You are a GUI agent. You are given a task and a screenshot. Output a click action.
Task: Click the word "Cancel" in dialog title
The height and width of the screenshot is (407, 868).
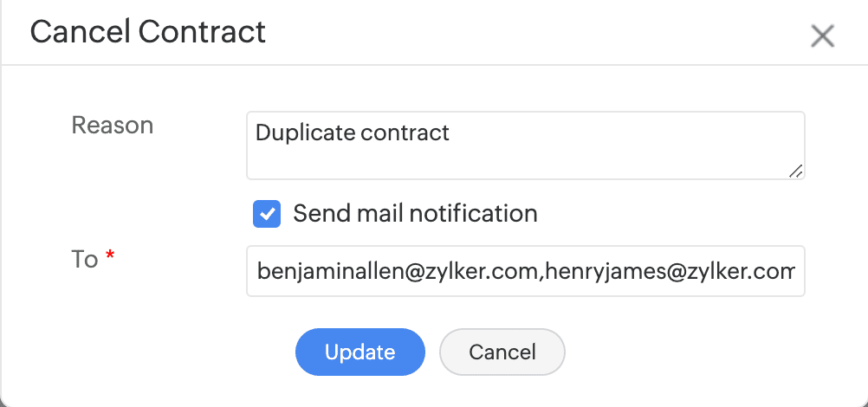click(x=80, y=32)
